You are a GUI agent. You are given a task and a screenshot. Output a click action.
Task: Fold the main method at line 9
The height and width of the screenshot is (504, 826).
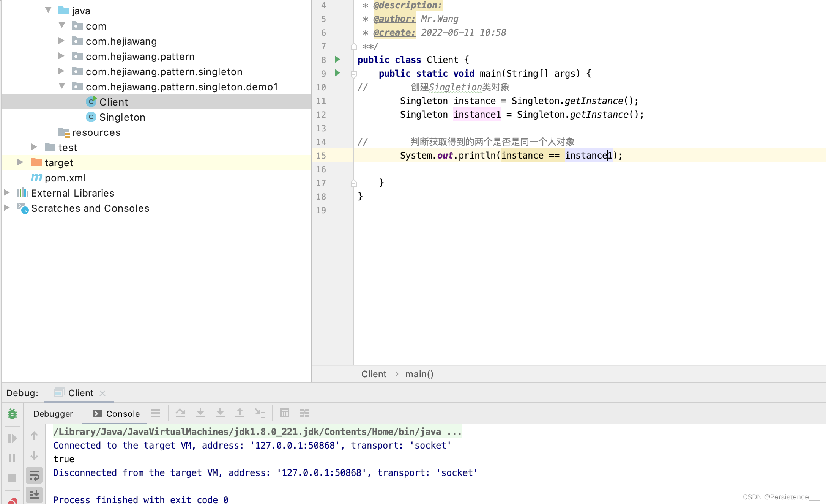click(x=354, y=74)
